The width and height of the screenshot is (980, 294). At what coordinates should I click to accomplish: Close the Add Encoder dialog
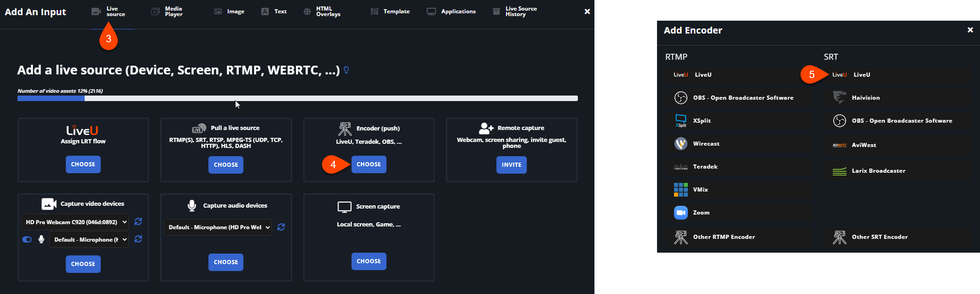tap(970, 30)
